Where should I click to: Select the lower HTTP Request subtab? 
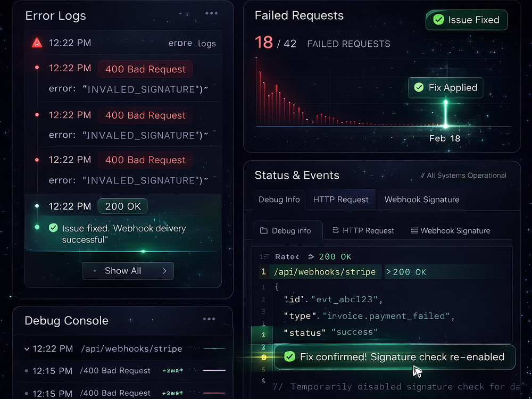pos(363,231)
